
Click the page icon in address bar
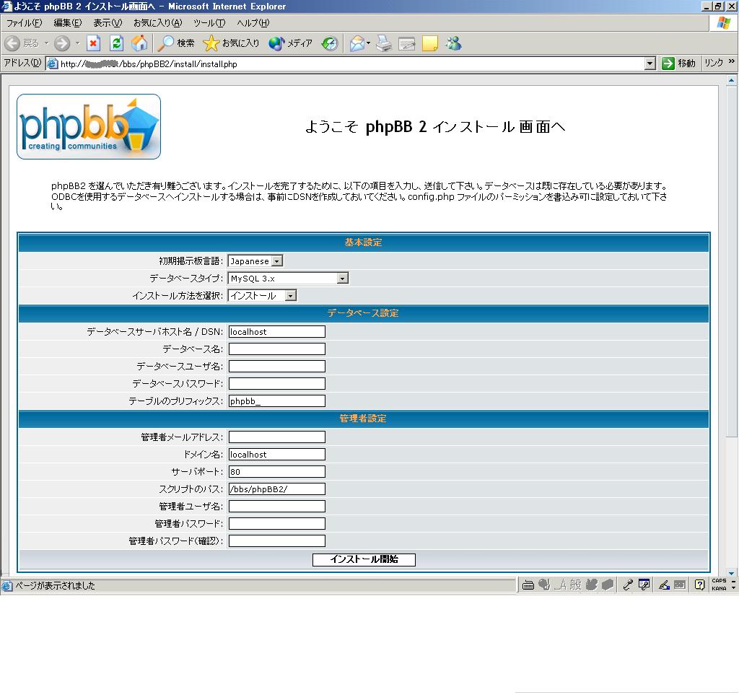[x=52, y=64]
